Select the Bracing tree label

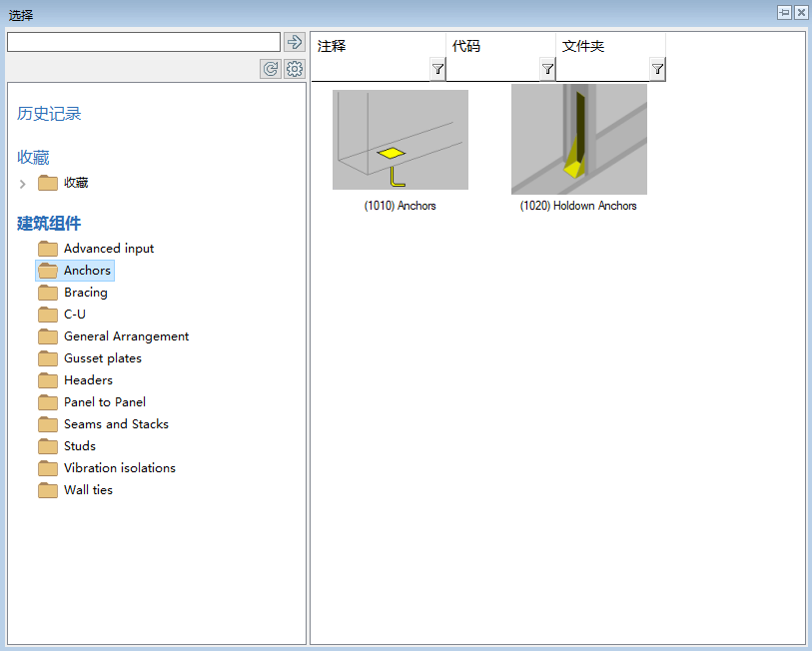tap(86, 293)
